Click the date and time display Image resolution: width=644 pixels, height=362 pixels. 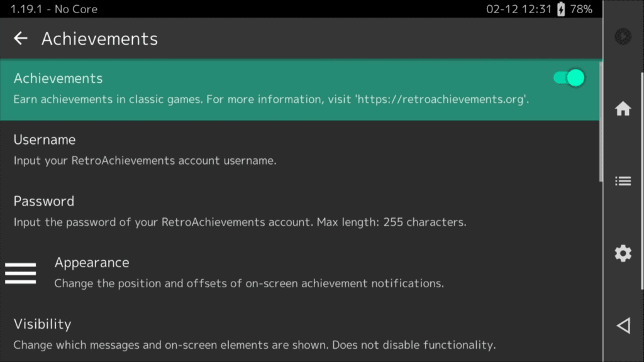click(x=518, y=9)
